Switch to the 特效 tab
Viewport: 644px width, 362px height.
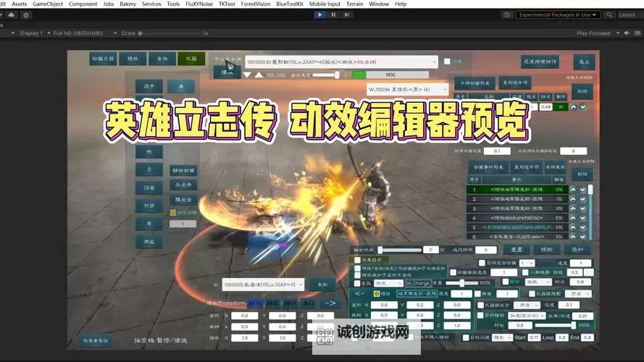pos(133,59)
